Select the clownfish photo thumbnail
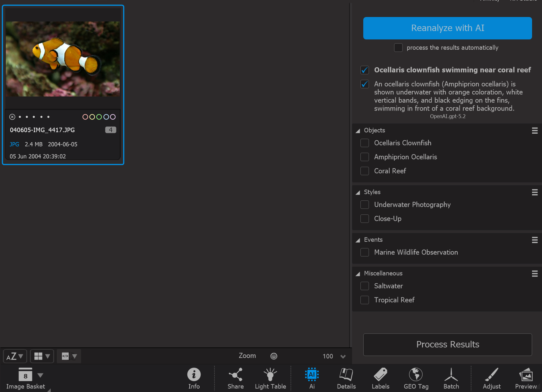The height and width of the screenshot is (392, 542). (x=63, y=59)
